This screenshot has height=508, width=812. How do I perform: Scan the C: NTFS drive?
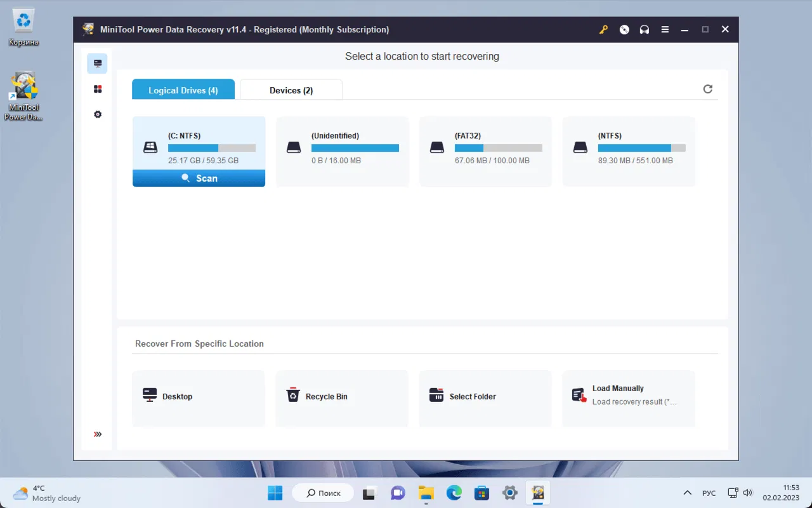coord(199,178)
